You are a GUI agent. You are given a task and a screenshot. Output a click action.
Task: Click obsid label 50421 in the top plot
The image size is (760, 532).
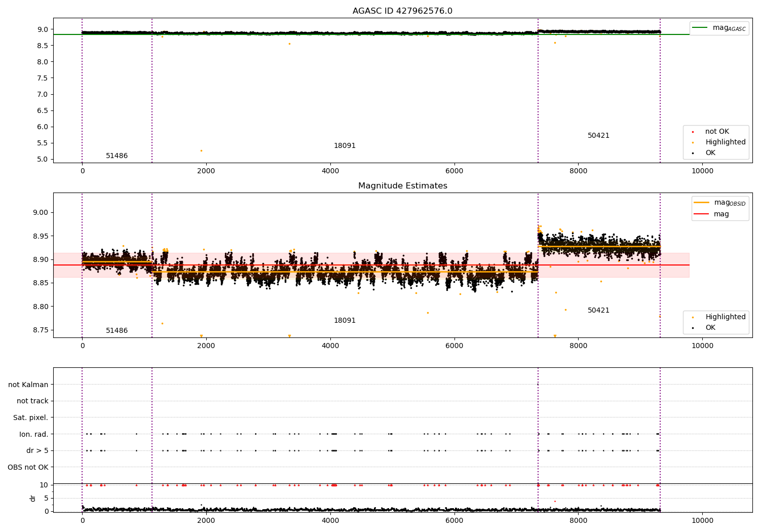pos(598,136)
